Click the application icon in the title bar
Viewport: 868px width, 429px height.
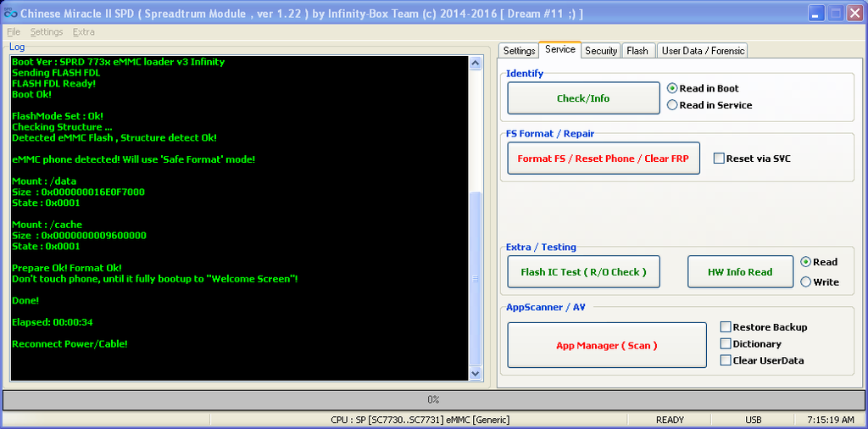click(9, 14)
